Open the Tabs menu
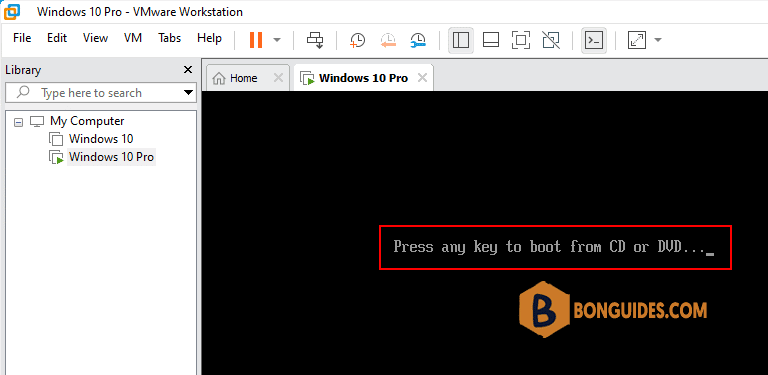This screenshot has width=768, height=375. pyautogui.click(x=169, y=38)
